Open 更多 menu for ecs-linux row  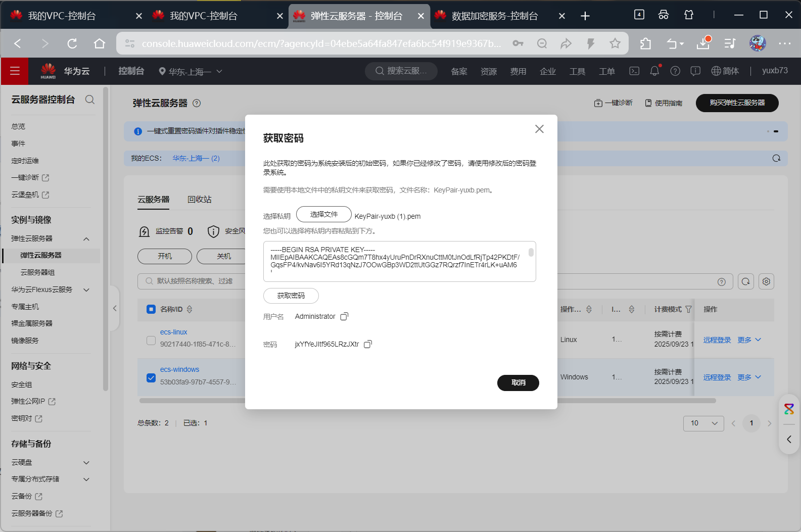pyautogui.click(x=749, y=340)
